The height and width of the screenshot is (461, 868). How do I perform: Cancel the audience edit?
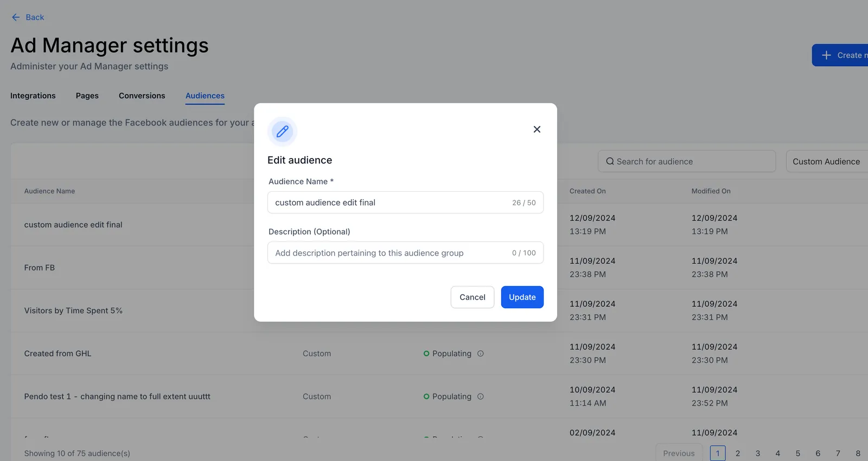[x=472, y=297]
